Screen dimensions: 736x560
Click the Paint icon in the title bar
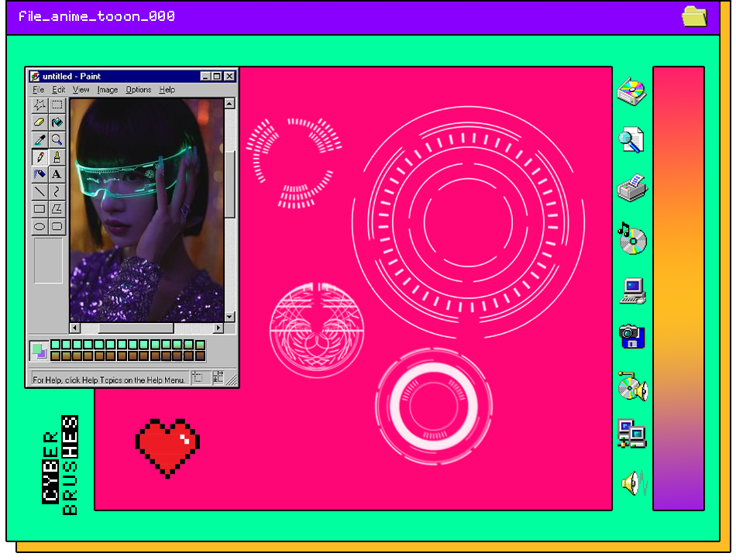tap(35, 76)
